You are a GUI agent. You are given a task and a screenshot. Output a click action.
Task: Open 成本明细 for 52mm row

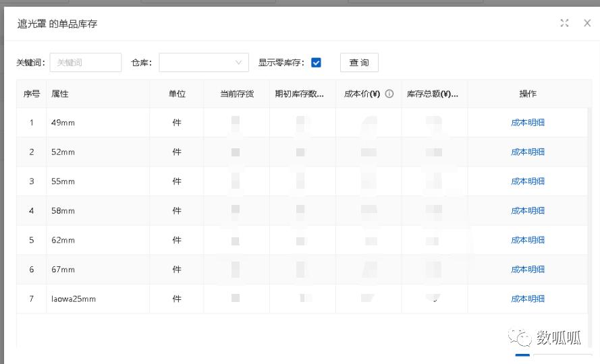point(528,152)
